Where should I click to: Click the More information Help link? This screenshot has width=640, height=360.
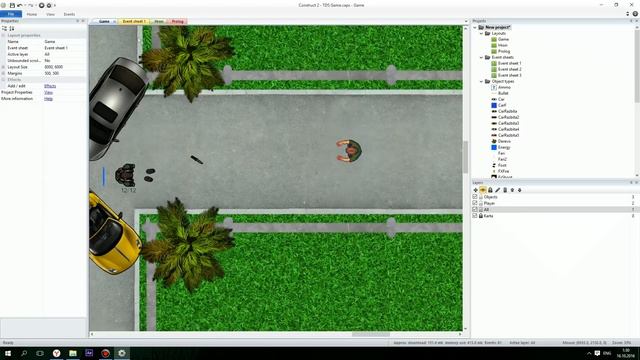(48, 99)
